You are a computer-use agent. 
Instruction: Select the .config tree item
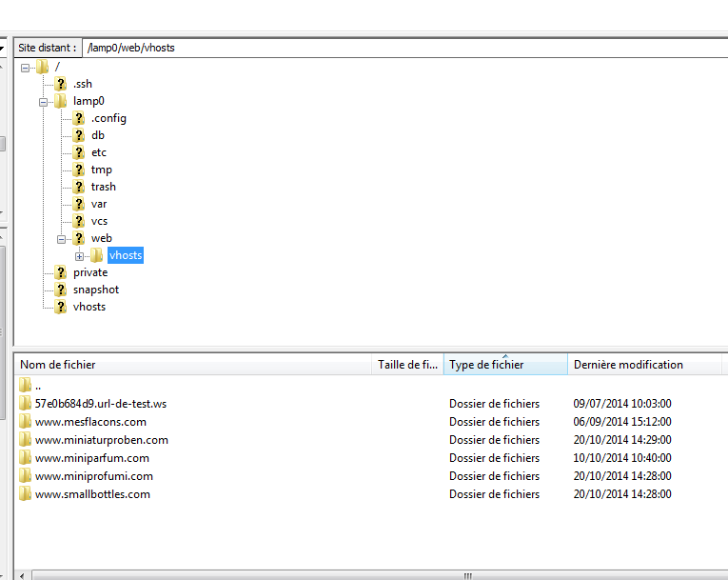(x=108, y=118)
